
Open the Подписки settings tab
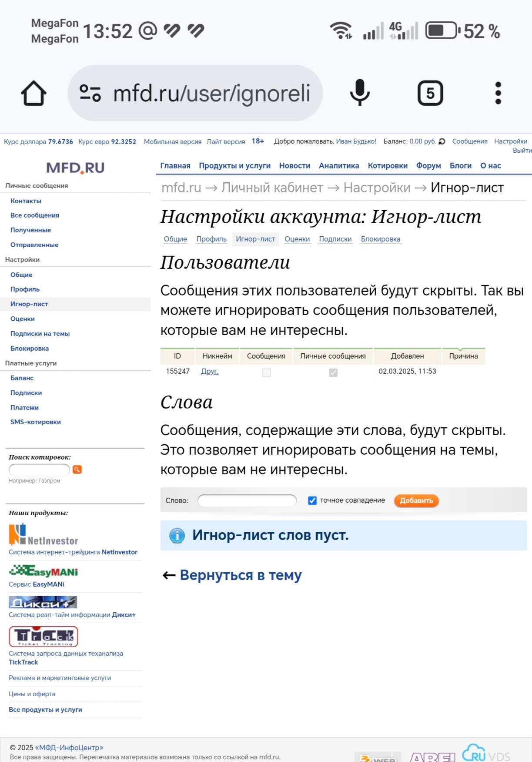click(x=335, y=239)
